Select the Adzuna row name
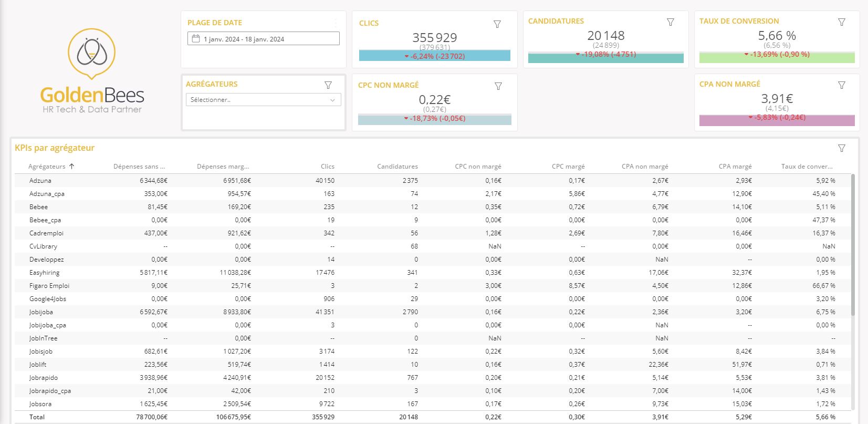 coord(40,181)
